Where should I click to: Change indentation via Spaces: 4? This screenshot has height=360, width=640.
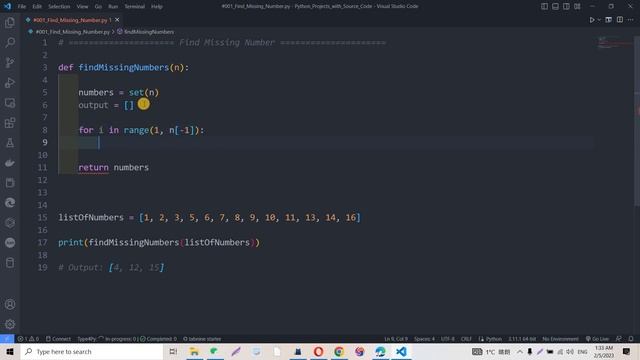424,339
